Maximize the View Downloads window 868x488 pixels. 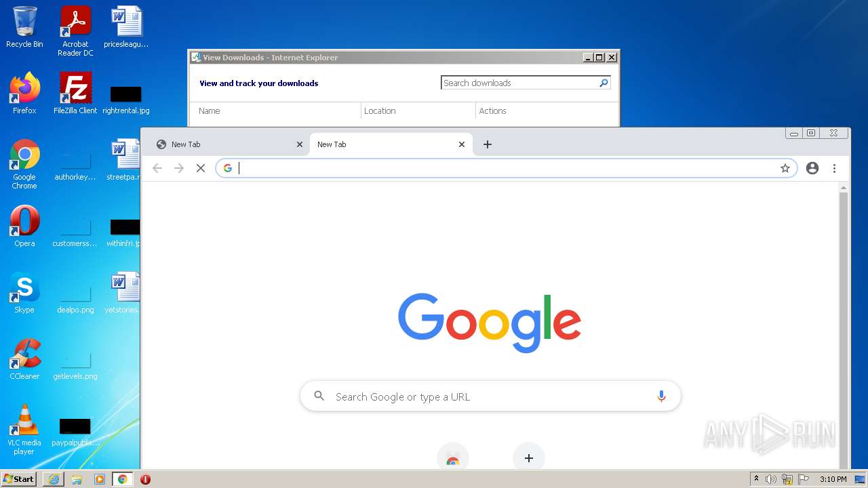coord(599,58)
